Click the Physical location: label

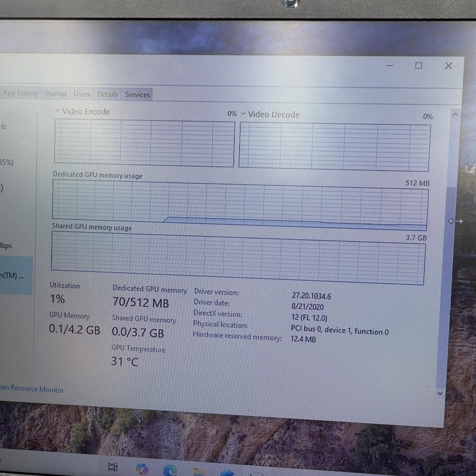pyautogui.click(x=220, y=324)
